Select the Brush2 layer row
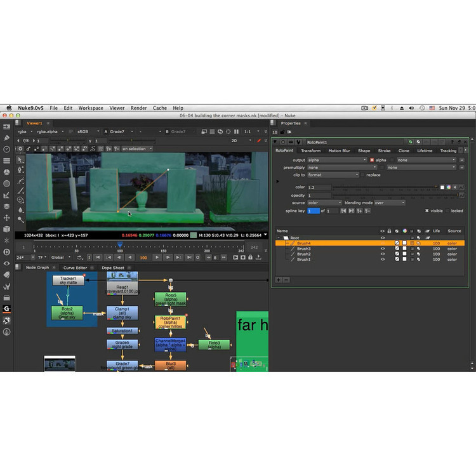This screenshot has width=476, height=476. [330, 254]
